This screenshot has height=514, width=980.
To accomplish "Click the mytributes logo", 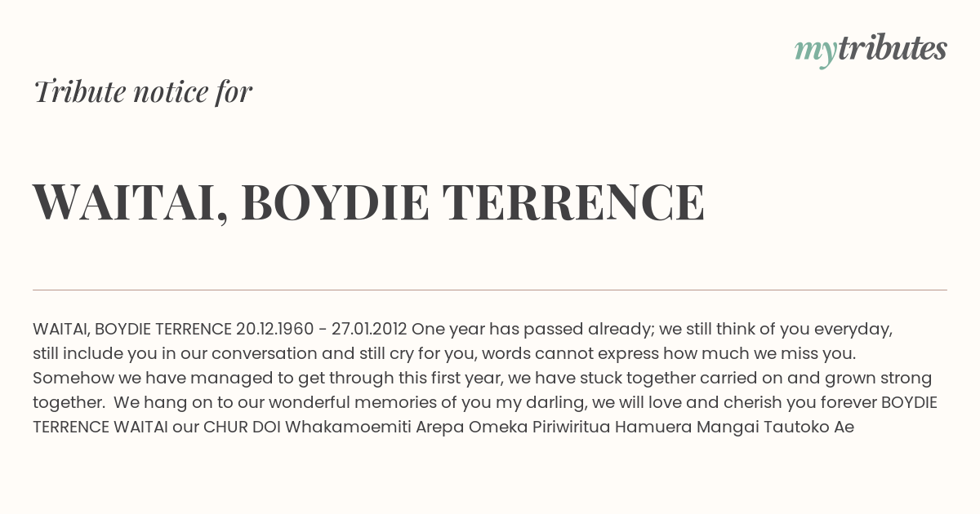I will point(871,51).
